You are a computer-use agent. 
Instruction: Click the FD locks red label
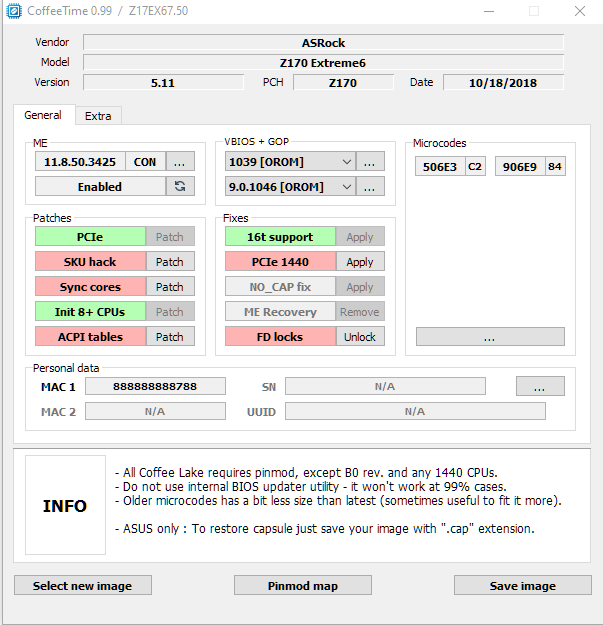point(280,337)
